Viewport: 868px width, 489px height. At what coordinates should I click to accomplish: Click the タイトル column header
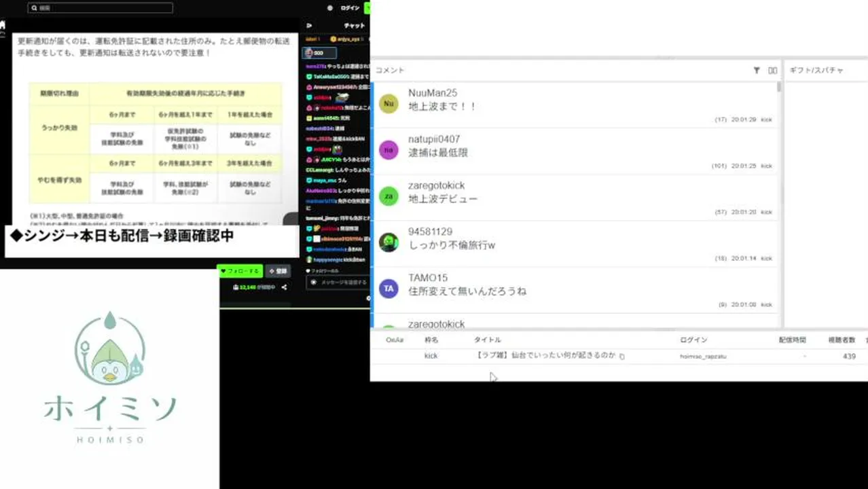point(488,340)
